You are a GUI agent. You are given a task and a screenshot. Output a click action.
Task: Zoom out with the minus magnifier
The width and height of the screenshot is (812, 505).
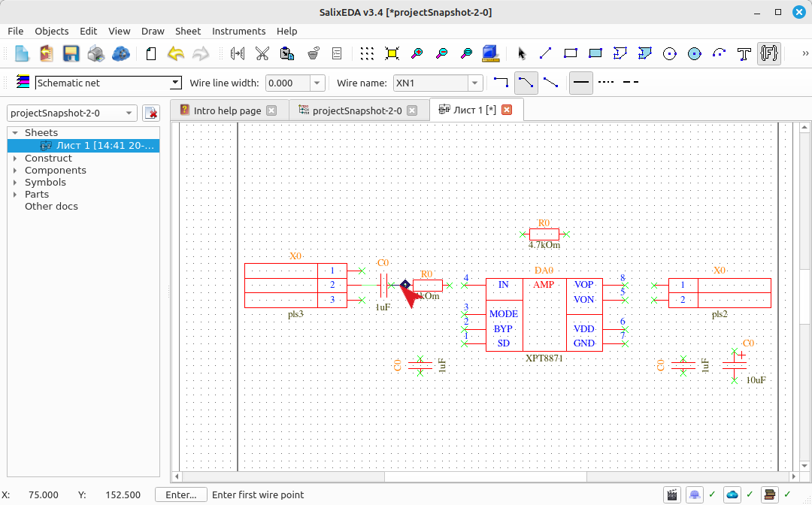tap(442, 54)
